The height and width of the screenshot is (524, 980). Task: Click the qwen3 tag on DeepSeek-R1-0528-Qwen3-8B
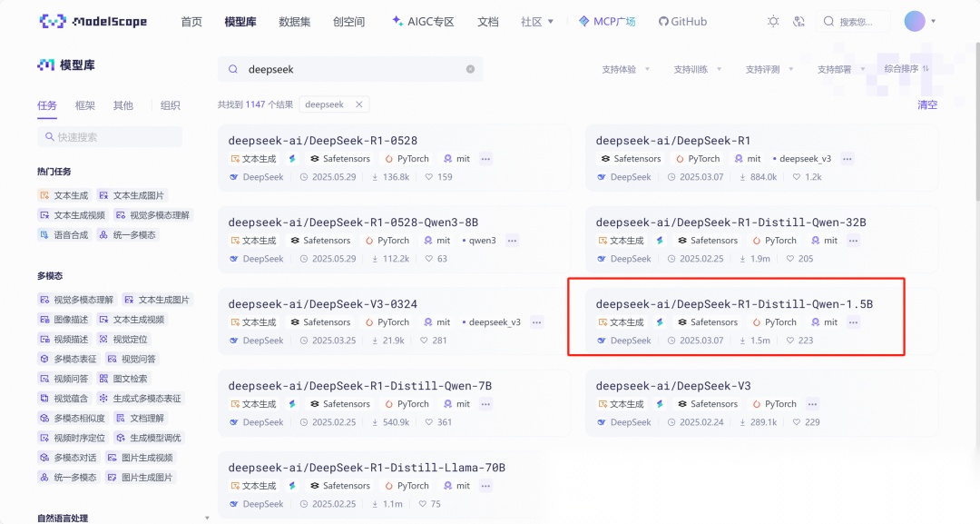[479, 241]
